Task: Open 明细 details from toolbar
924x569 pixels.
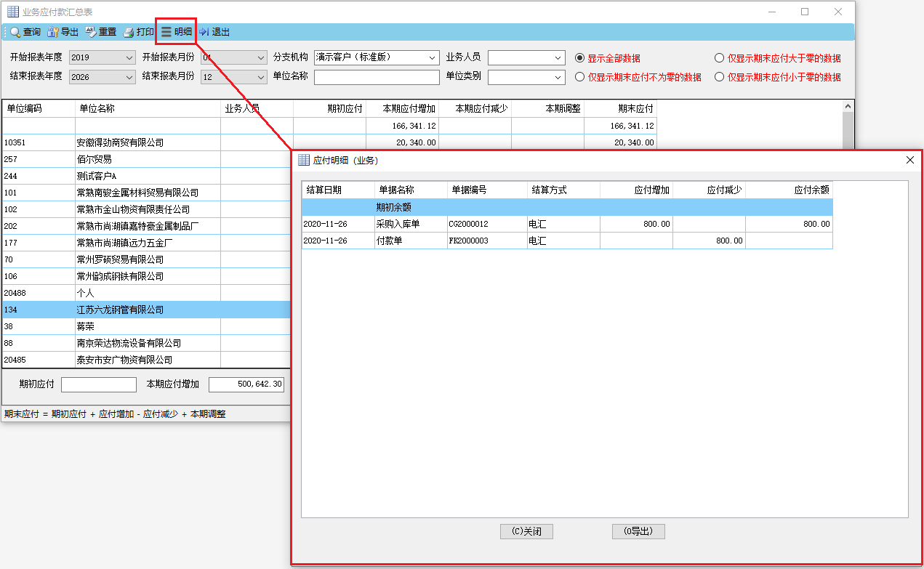Action: (x=176, y=32)
